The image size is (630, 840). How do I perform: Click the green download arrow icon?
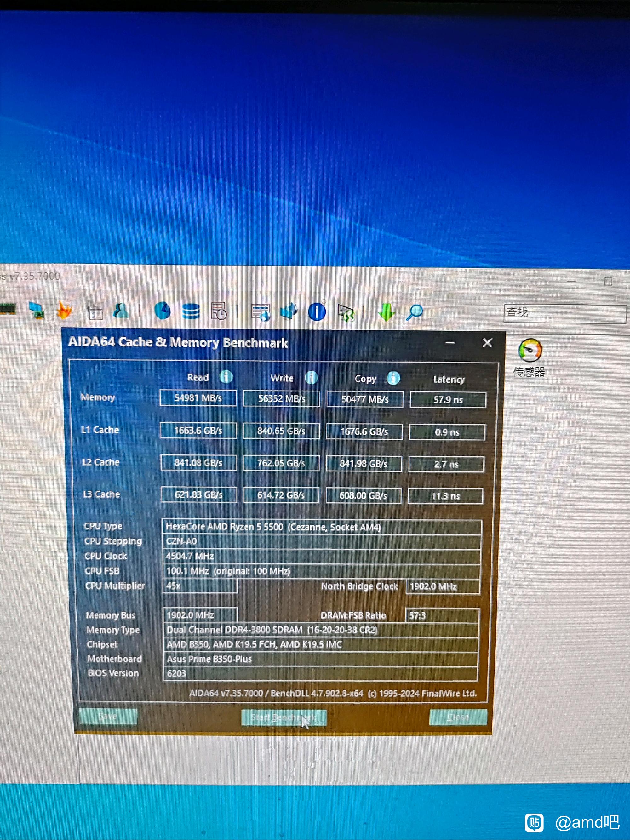387,312
